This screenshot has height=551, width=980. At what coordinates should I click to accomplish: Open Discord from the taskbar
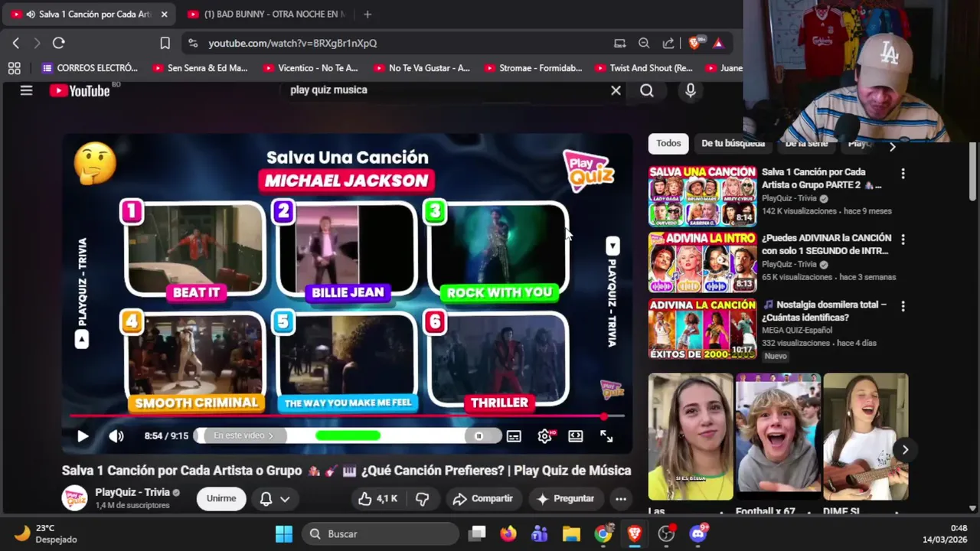pyautogui.click(x=697, y=533)
